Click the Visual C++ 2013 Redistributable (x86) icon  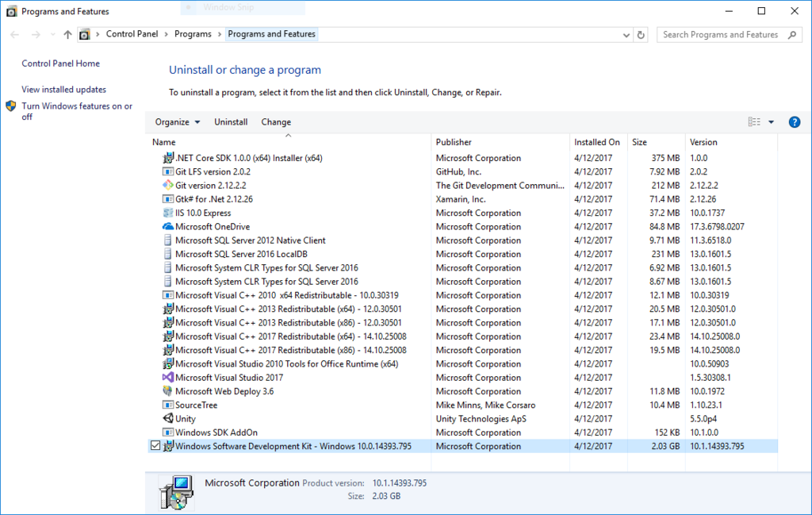168,323
